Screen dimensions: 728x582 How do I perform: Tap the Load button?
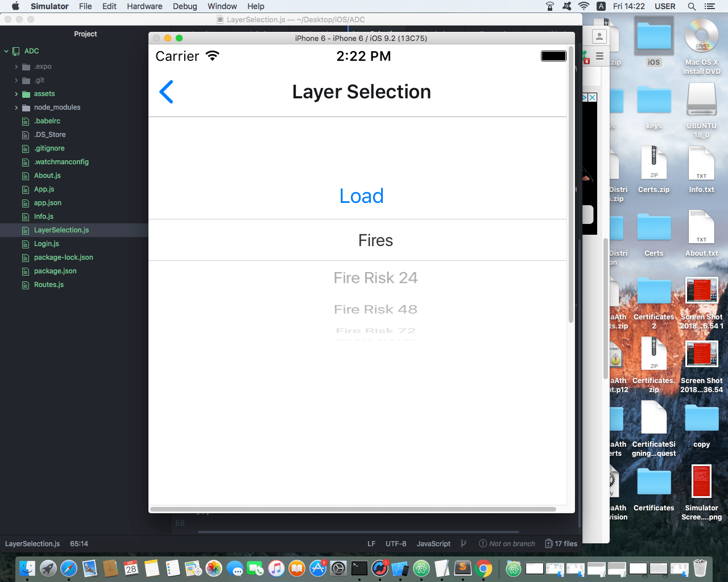point(362,196)
